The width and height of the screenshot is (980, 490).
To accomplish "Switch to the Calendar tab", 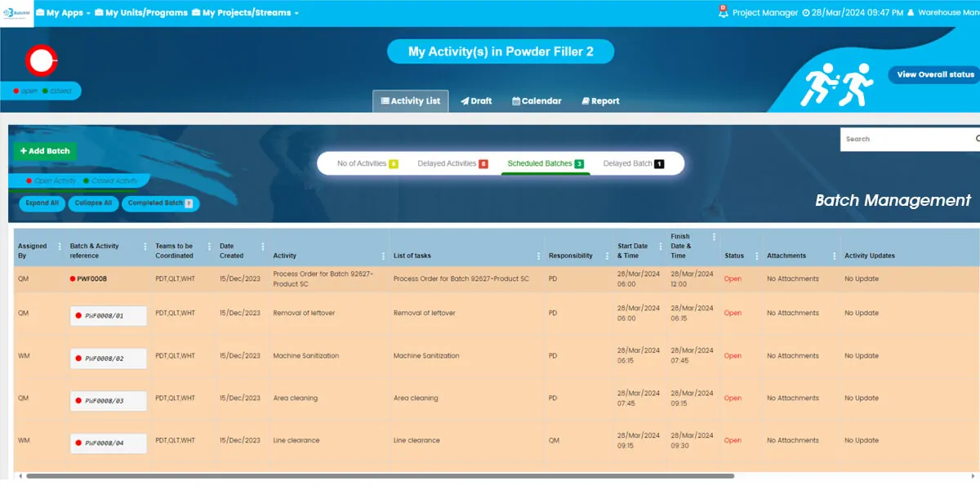I will click(x=537, y=101).
